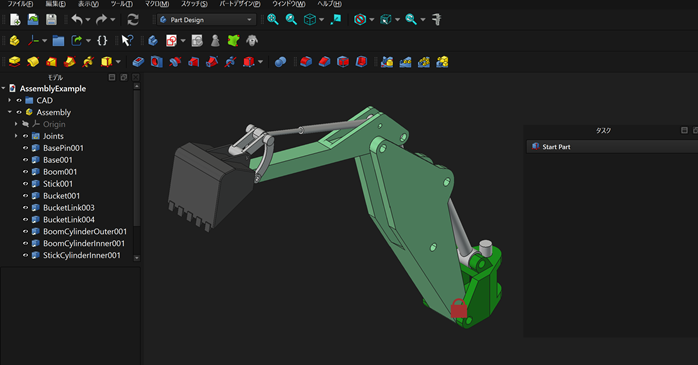Click the Pad tool icon

click(x=15, y=61)
